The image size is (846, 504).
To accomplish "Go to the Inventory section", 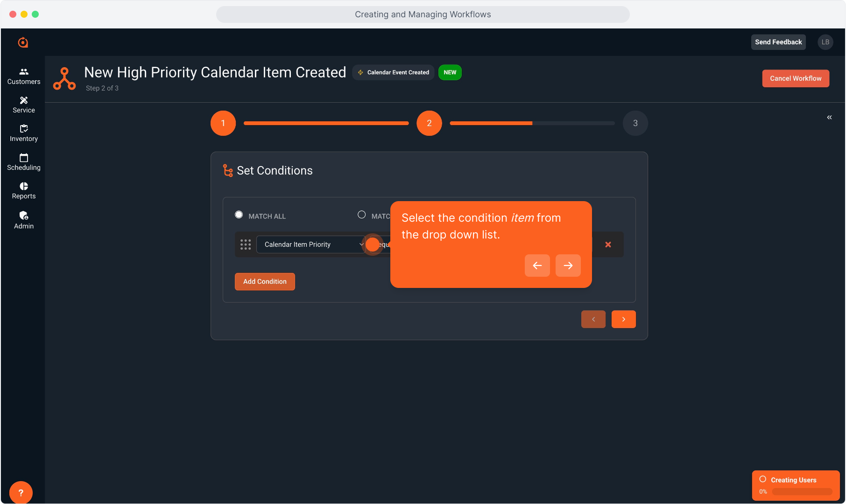I will (x=24, y=133).
